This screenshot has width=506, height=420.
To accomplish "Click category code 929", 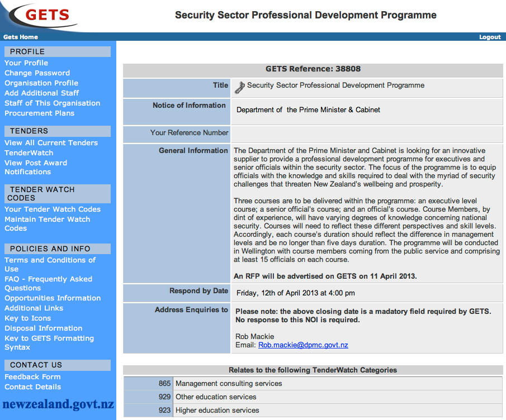I will pyautogui.click(x=164, y=397).
